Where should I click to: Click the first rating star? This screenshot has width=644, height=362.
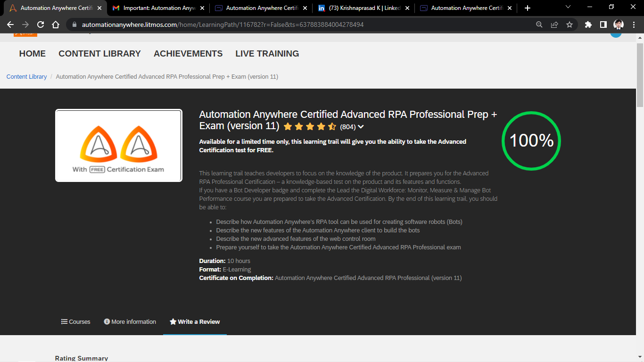(288, 126)
